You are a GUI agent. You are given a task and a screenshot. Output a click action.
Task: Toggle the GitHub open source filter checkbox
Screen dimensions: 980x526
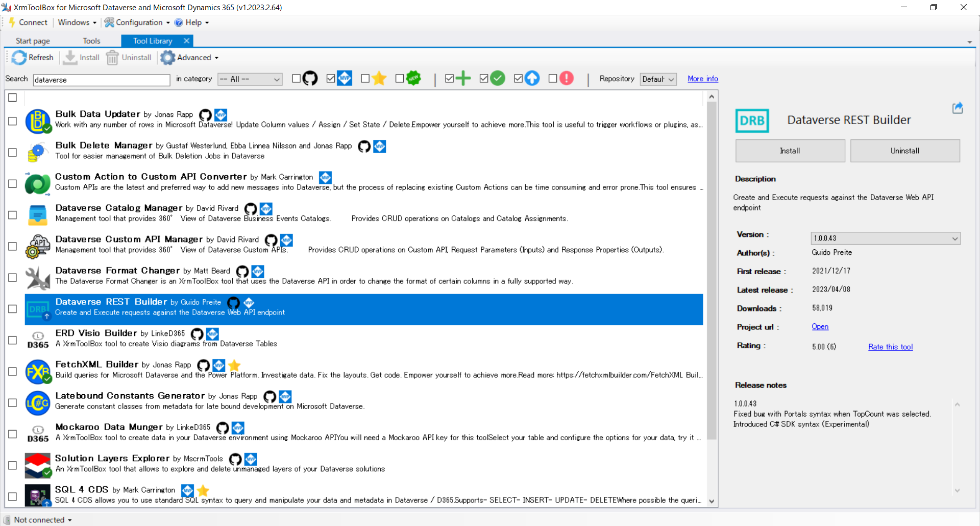[x=296, y=79]
